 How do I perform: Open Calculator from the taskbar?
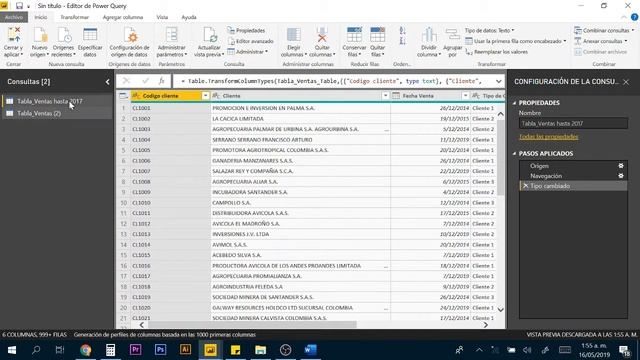pyautogui.click(x=110, y=350)
